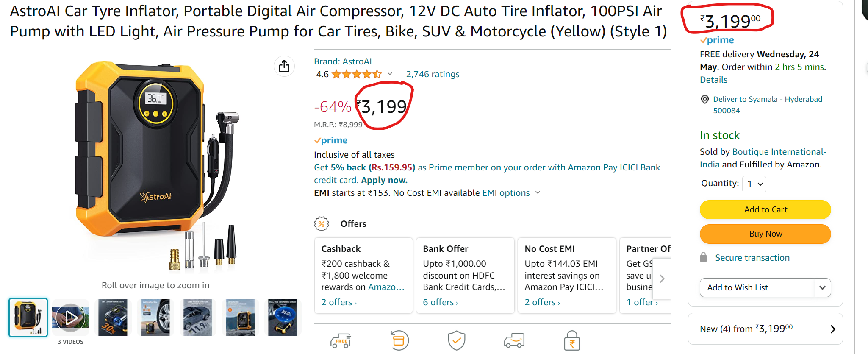Click the share icon above product image
Image resolution: width=868 pixels, height=354 pixels.
[284, 66]
